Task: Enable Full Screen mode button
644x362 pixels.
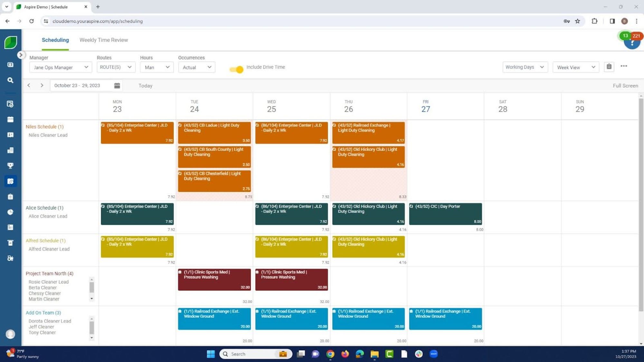Action: pos(625,85)
